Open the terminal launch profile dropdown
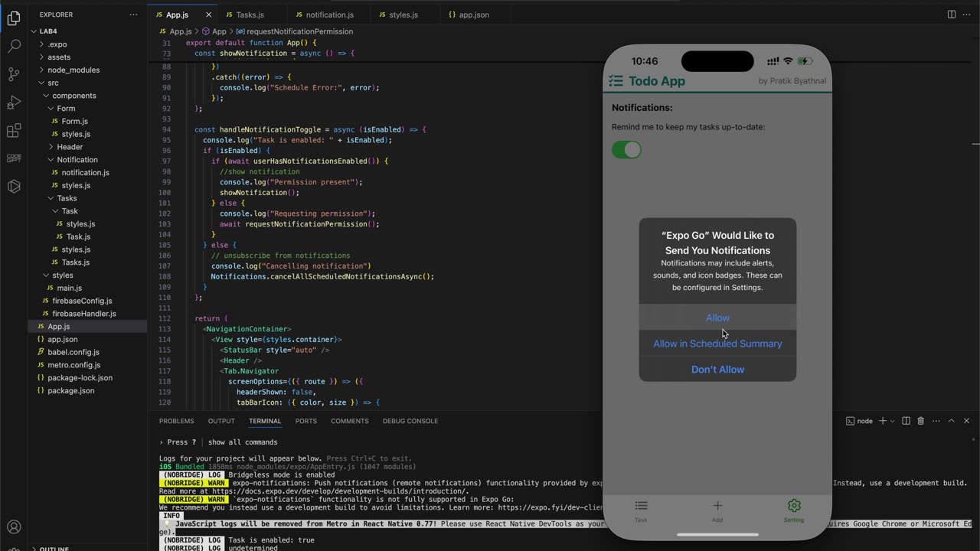The width and height of the screenshot is (980, 551). (892, 421)
